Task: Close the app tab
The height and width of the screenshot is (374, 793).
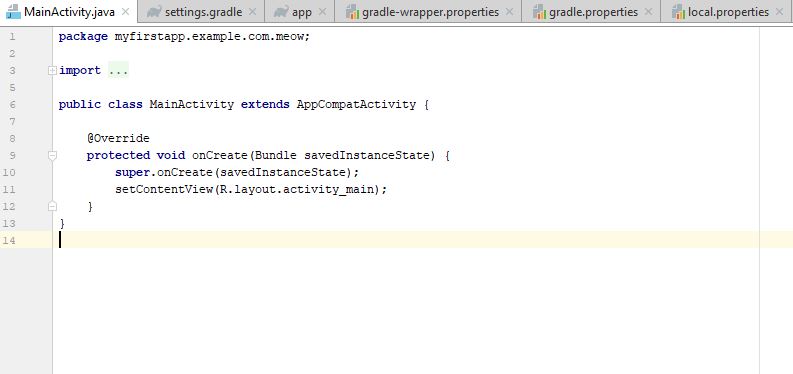Action: (x=322, y=12)
